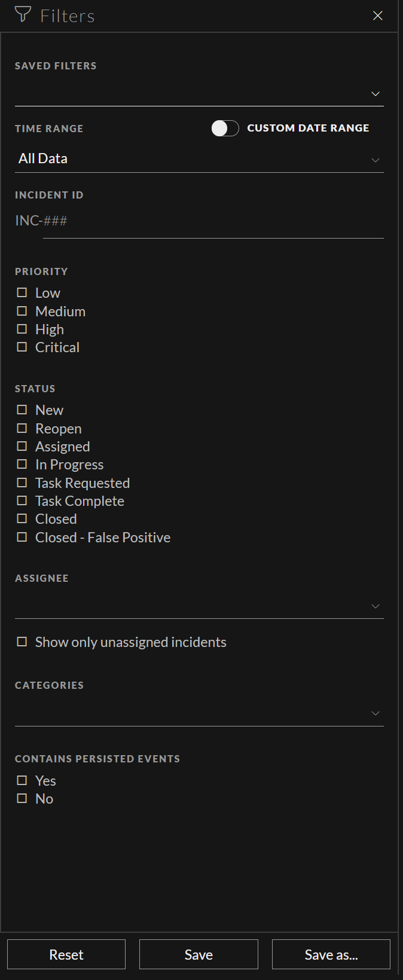Select the In Progress status filter

pos(22,464)
